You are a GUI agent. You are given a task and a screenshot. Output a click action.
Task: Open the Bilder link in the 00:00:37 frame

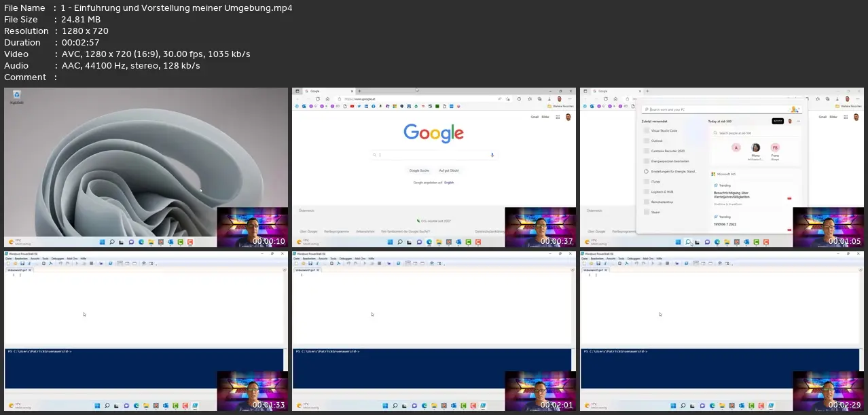click(545, 117)
